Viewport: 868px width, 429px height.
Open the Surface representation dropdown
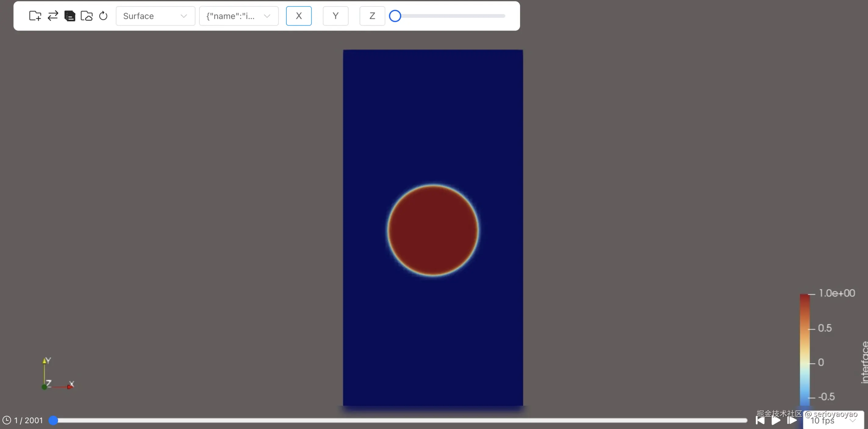click(155, 16)
